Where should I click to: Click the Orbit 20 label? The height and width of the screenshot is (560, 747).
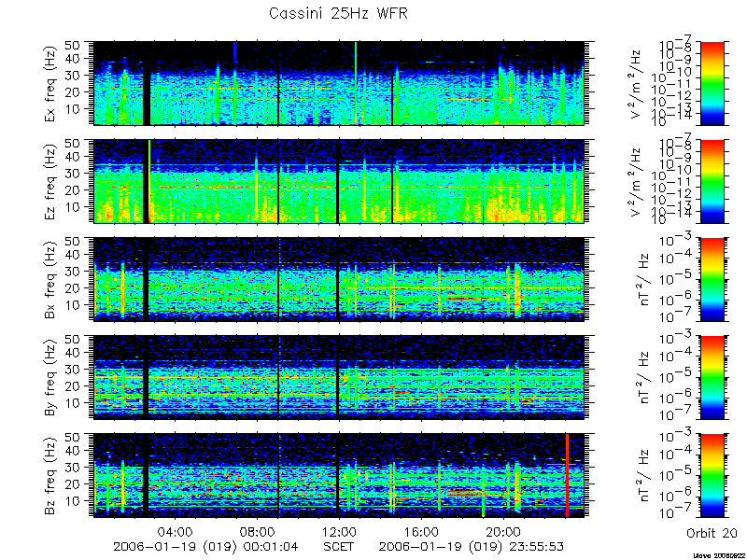click(712, 533)
